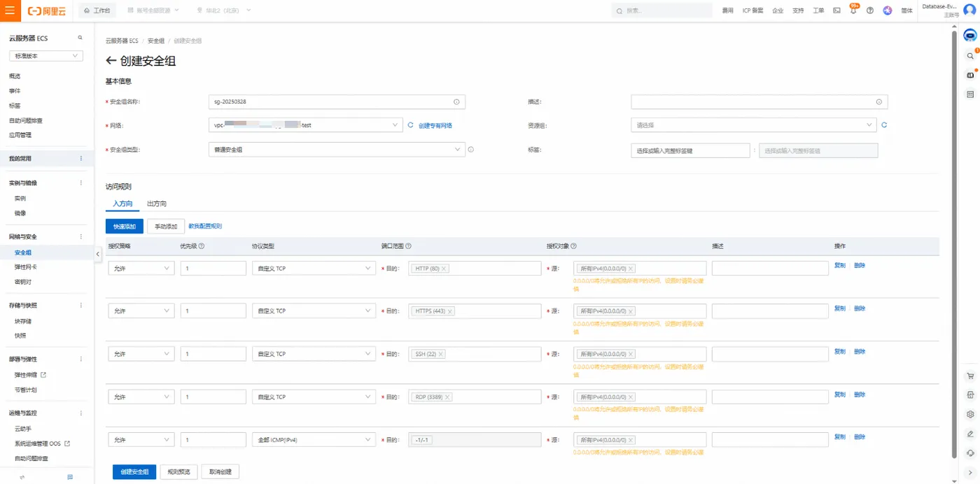980x484 pixels.
Task: Click the 创建安全组 submit button
Action: pyautogui.click(x=134, y=472)
